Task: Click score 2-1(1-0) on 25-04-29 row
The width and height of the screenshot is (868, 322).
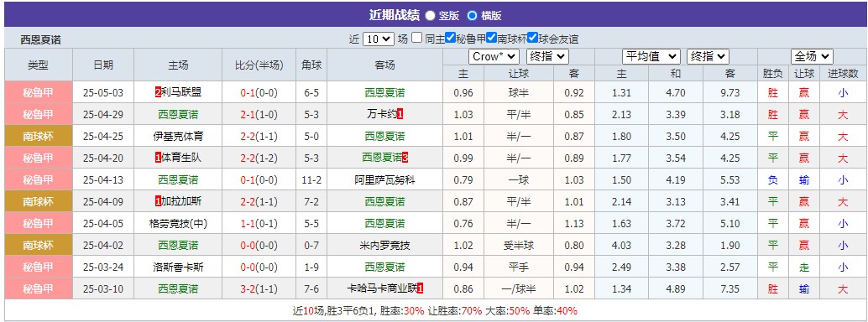Action: click(259, 115)
